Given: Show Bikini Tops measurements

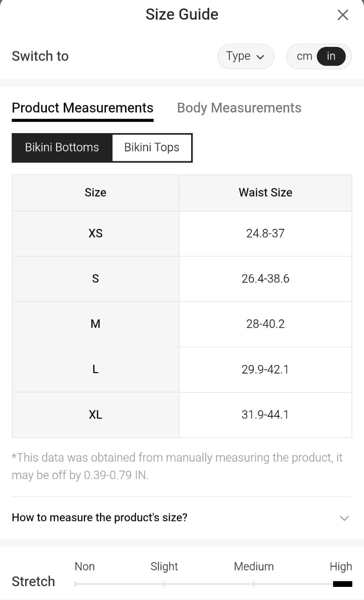Looking at the screenshot, I should click(152, 148).
